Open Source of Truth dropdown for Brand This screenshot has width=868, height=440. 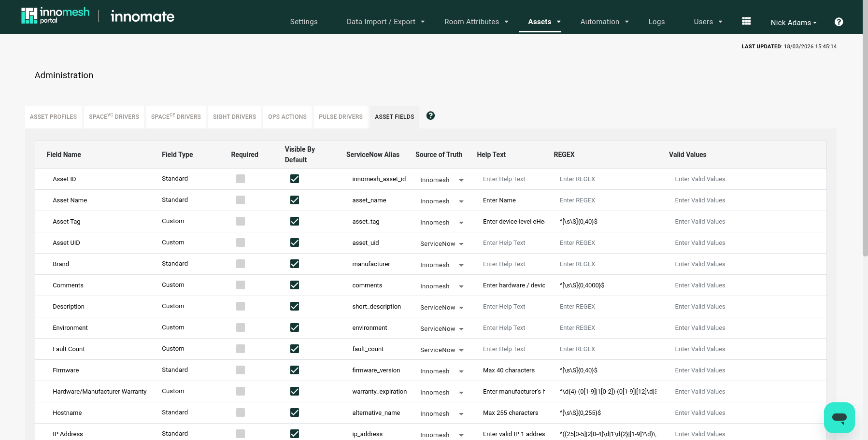pyautogui.click(x=441, y=265)
